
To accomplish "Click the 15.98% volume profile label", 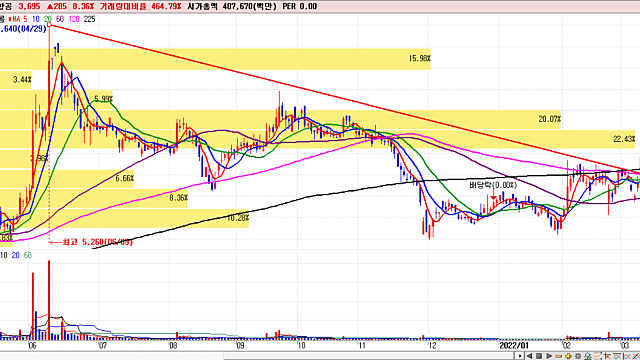I will click(x=419, y=58).
